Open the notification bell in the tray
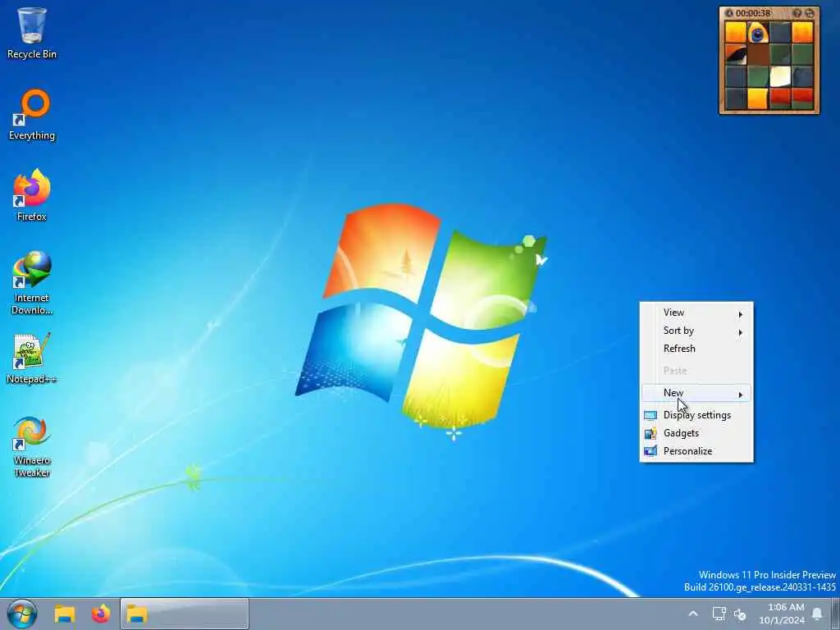The height and width of the screenshot is (630, 840). (x=817, y=614)
